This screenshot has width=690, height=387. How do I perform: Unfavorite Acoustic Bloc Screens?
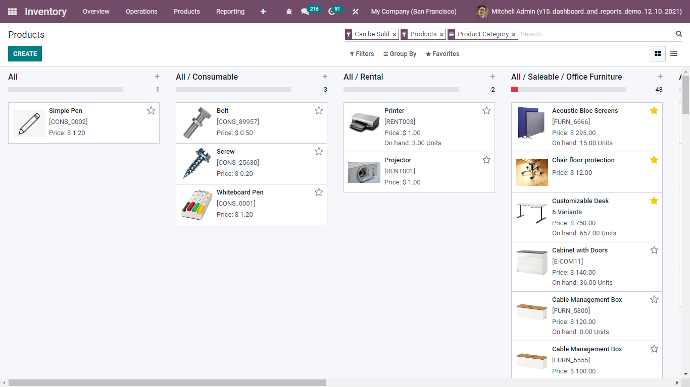tap(654, 111)
